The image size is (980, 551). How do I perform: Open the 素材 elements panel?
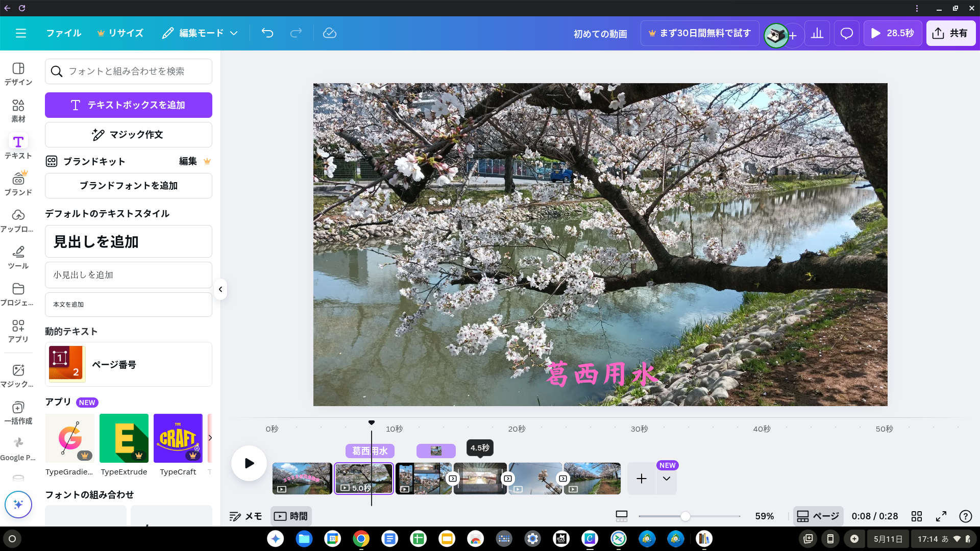[18, 111]
